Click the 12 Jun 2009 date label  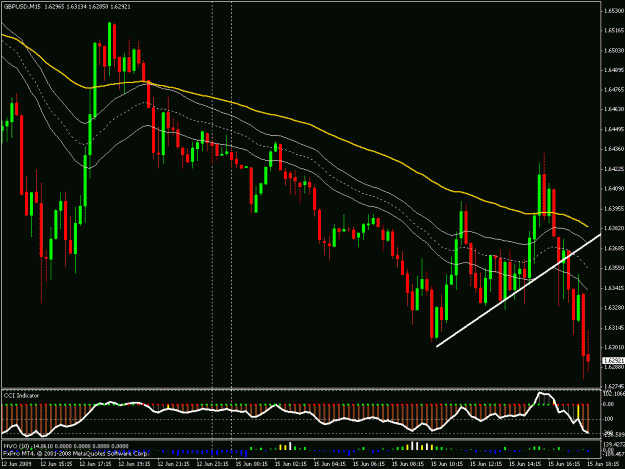click(16, 464)
